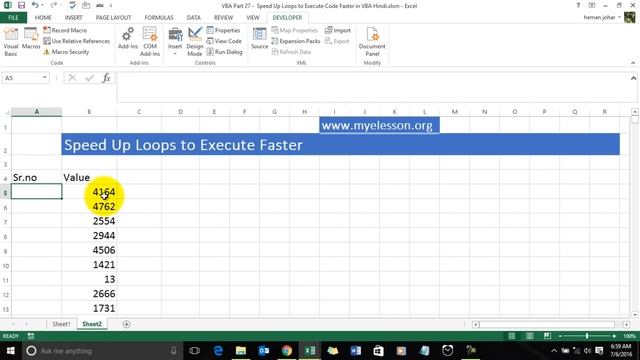Click the horizontal scrollbar right arrow
The height and width of the screenshot is (360, 640).
[x=627, y=324]
